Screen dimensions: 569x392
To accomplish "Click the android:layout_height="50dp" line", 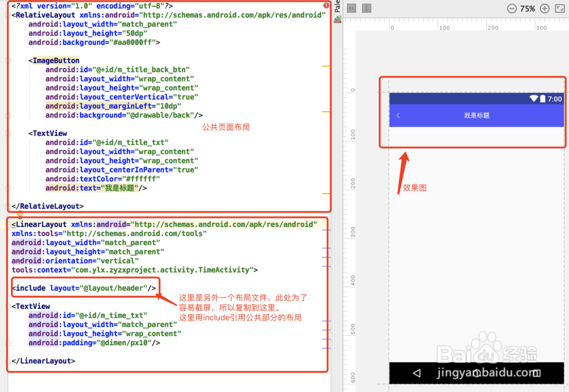I will 88,34.
